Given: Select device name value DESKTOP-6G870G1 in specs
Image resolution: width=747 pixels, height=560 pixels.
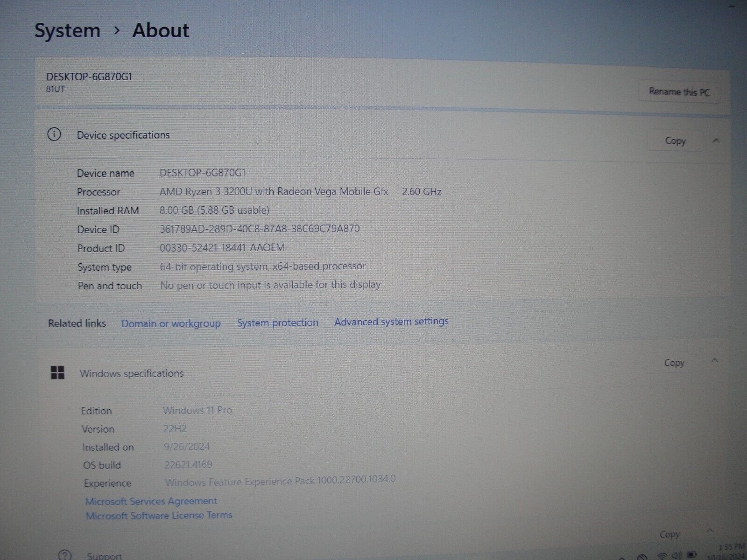Looking at the screenshot, I should (203, 173).
